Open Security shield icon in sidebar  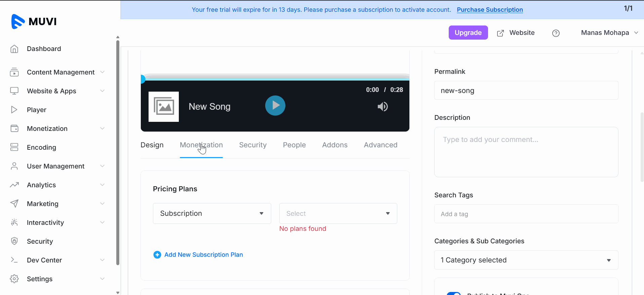click(14, 241)
